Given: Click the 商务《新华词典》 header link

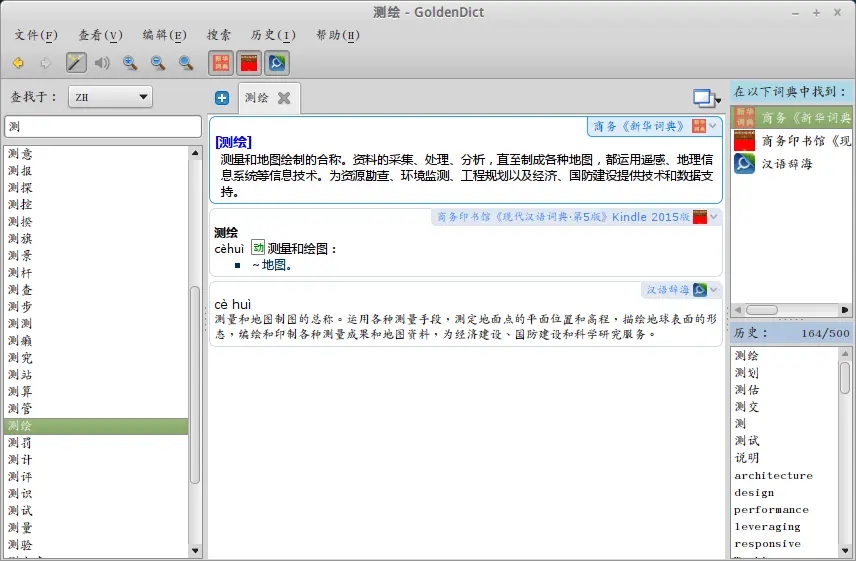Looking at the screenshot, I should pos(639,126).
